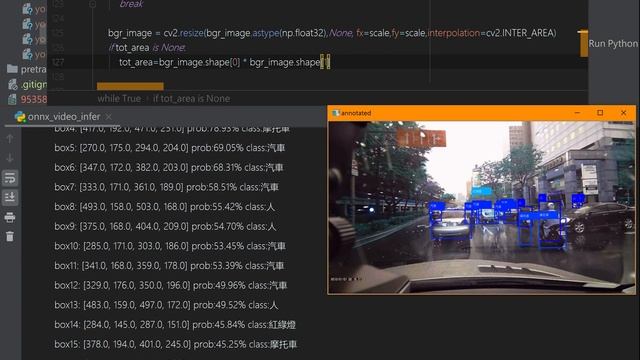The width and height of the screenshot is (640, 360).
Task: Click the box10 output line
Action: click(170, 246)
